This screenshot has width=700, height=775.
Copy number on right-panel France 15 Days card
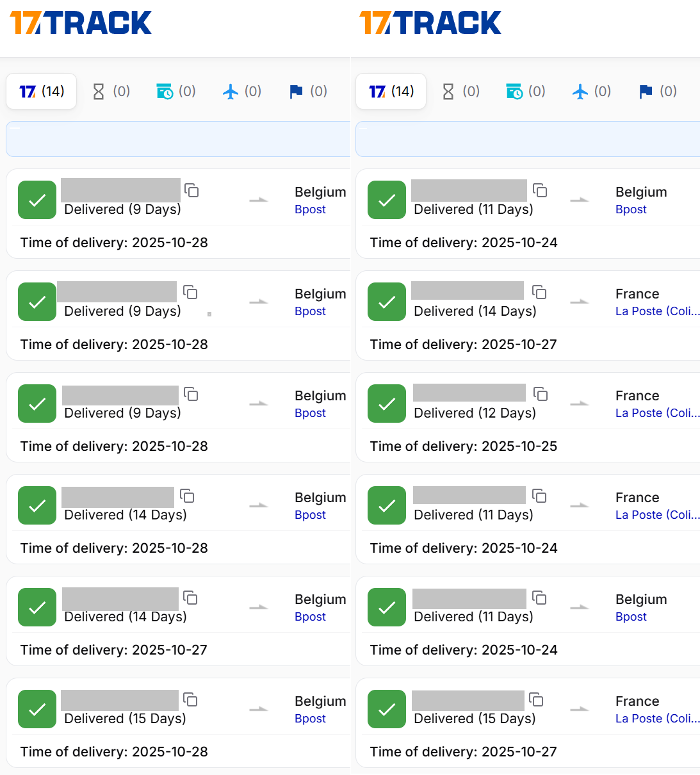pos(537,699)
